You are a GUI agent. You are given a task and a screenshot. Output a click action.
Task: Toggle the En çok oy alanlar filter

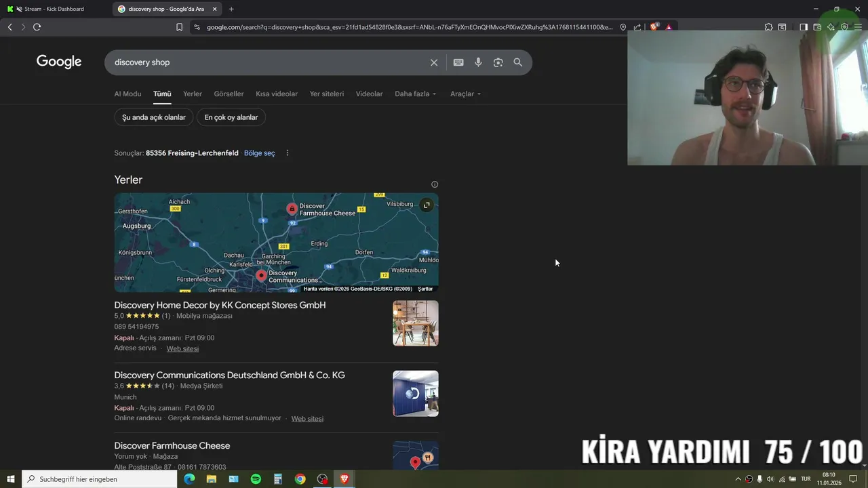[x=231, y=117]
